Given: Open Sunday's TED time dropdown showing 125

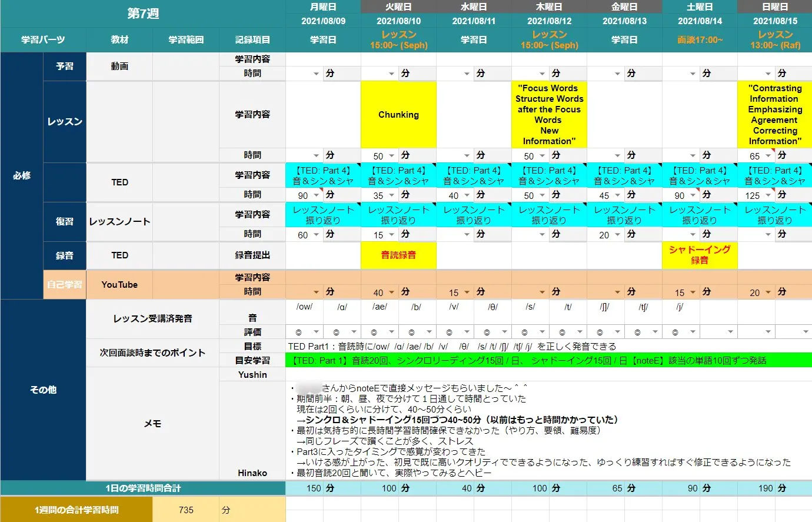Looking at the screenshot, I should coord(768,195).
